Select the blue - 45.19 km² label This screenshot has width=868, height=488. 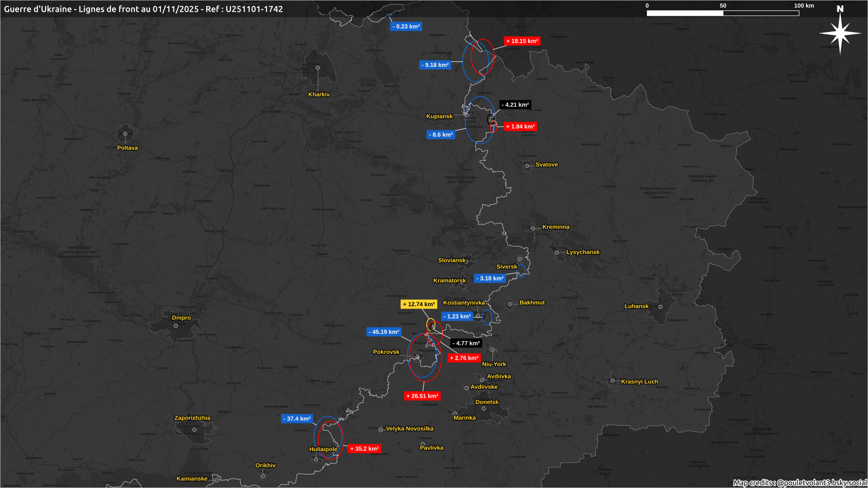click(x=384, y=332)
